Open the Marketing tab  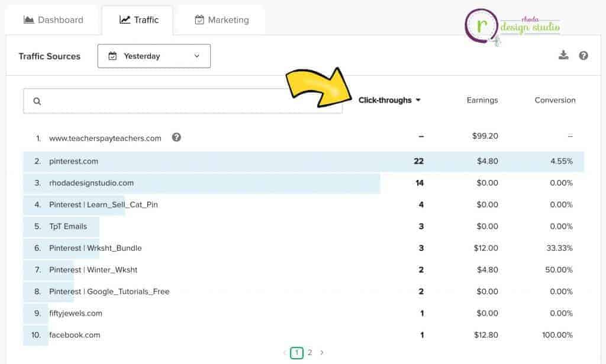pyautogui.click(x=221, y=20)
